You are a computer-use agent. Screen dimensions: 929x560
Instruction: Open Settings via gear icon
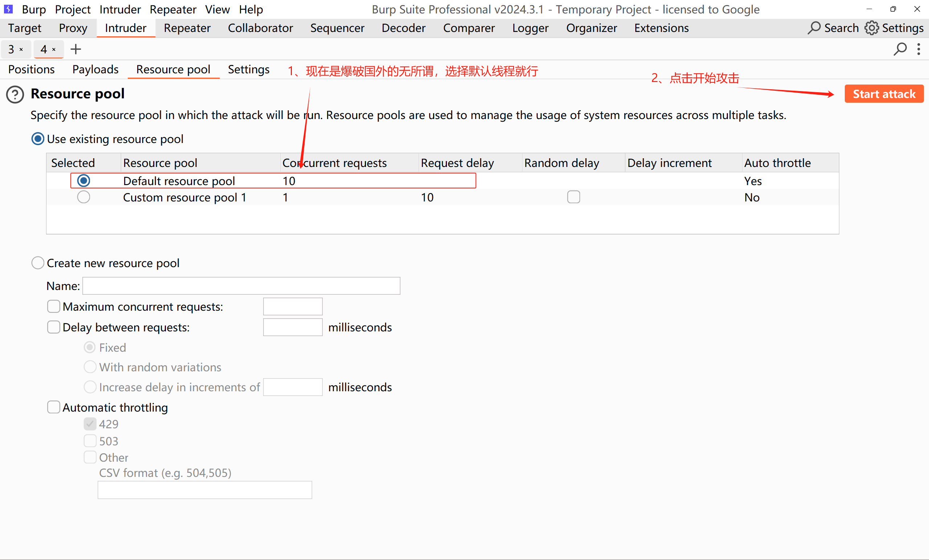pos(871,28)
